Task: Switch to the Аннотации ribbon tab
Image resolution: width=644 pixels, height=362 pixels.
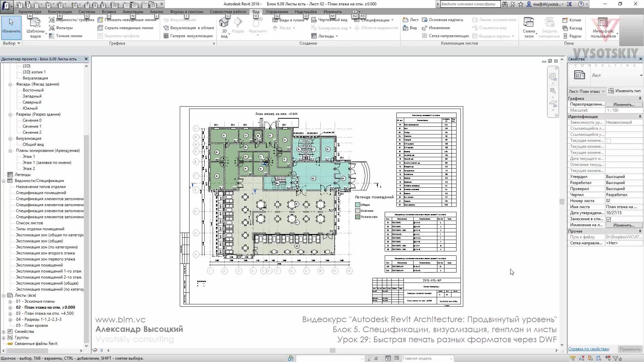Action: pos(132,12)
